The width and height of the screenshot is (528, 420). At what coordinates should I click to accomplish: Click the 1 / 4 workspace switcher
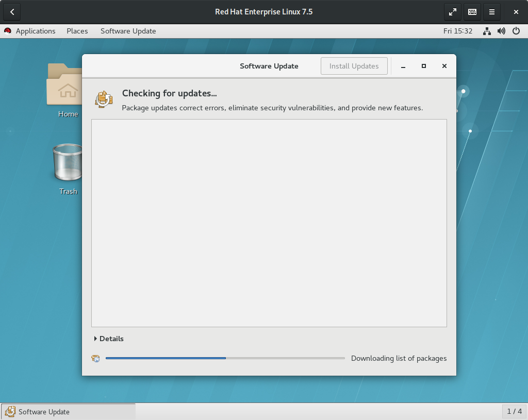coord(514,411)
